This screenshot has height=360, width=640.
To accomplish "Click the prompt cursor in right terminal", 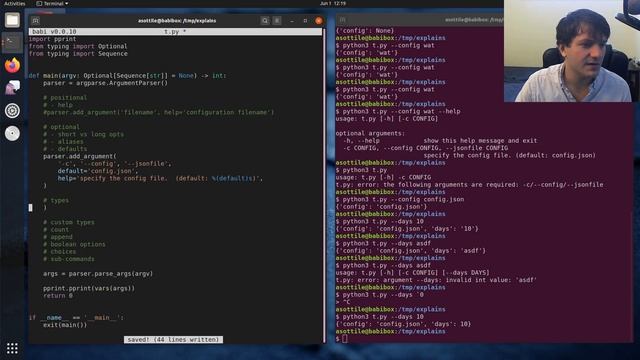I will (345, 338).
